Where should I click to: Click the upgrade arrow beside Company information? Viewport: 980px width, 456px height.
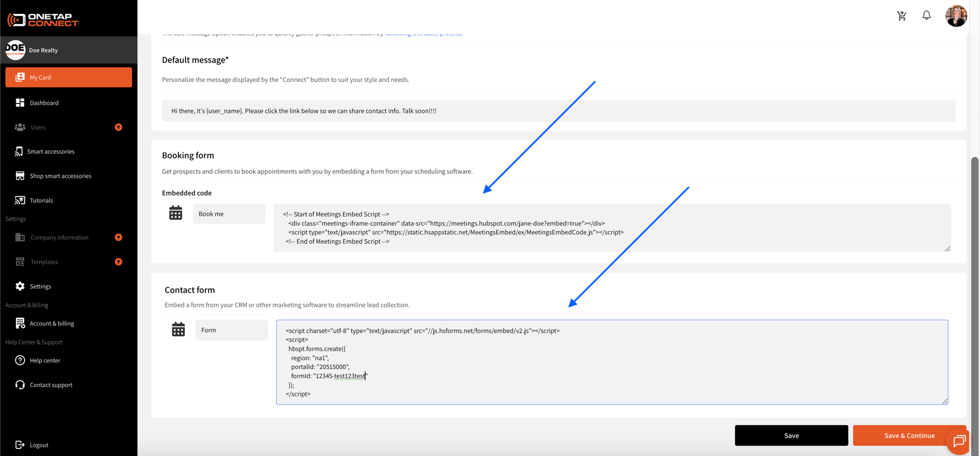click(x=118, y=237)
